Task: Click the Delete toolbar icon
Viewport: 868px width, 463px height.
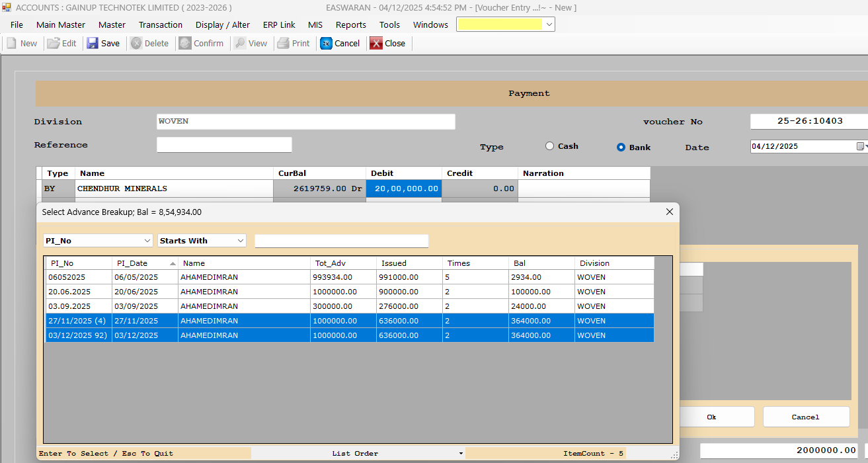Action: pyautogui.click(x=136, y=43)
